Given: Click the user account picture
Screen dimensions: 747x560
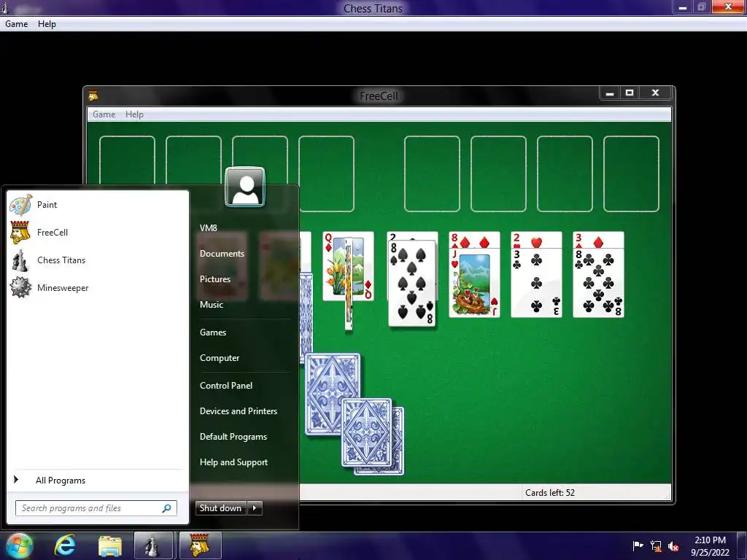Looking at the screenshot, I should coord(245,187).
